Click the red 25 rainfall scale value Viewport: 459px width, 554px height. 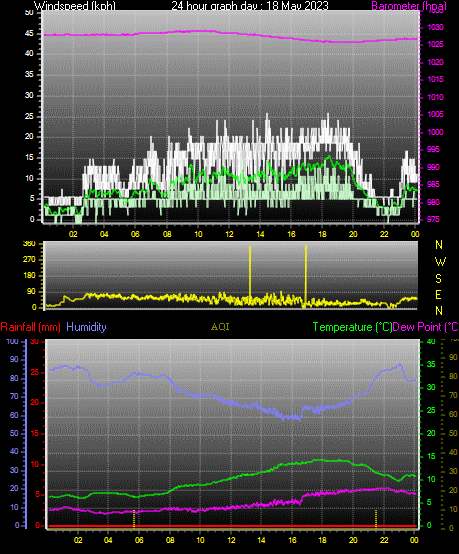tap(35, 372)
